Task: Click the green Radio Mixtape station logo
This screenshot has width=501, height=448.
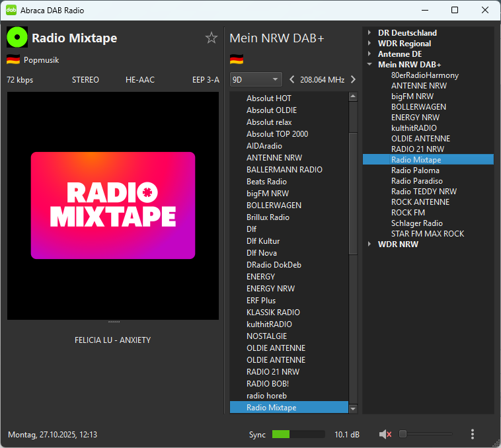Action: [17, 38]
